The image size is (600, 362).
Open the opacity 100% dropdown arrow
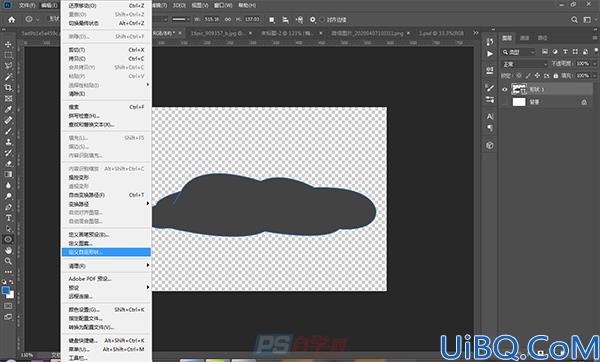point(595,64)
